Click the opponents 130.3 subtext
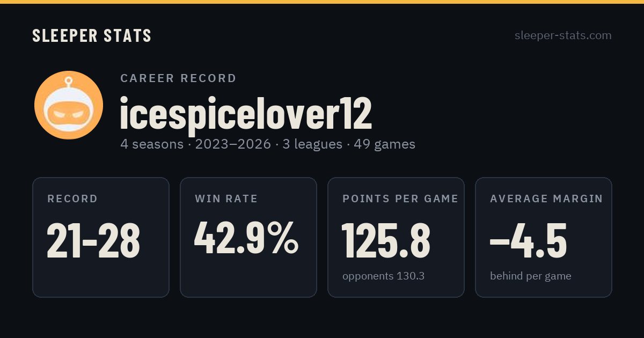The height and width of the screenshot is (338, 644). [x=383, y=276]
